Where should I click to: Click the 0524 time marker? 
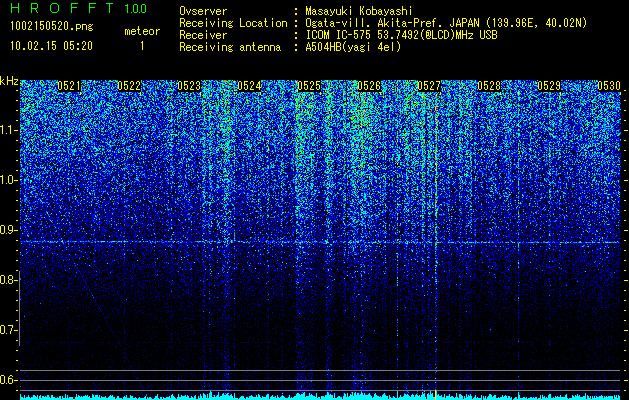pyautogui.click(x=249, y=86)
